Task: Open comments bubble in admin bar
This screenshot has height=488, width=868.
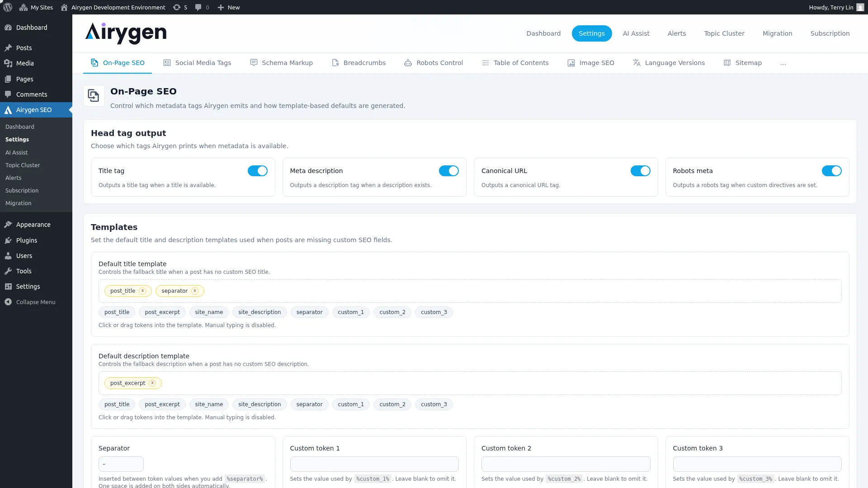Action: [x=202, y=7]
